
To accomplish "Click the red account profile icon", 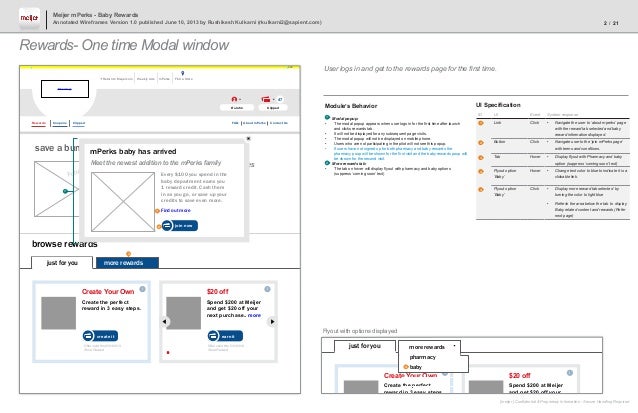I will (234, 99).
